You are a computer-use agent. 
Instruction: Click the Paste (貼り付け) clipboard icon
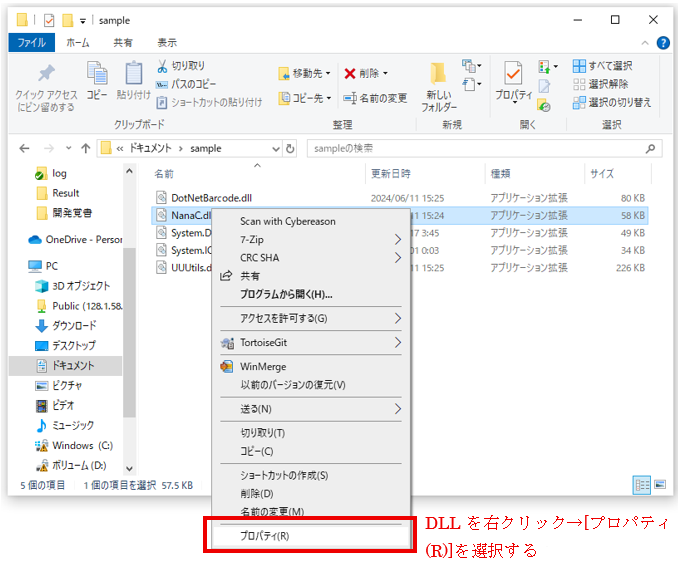pyautogui.click(x=134, y=73)
